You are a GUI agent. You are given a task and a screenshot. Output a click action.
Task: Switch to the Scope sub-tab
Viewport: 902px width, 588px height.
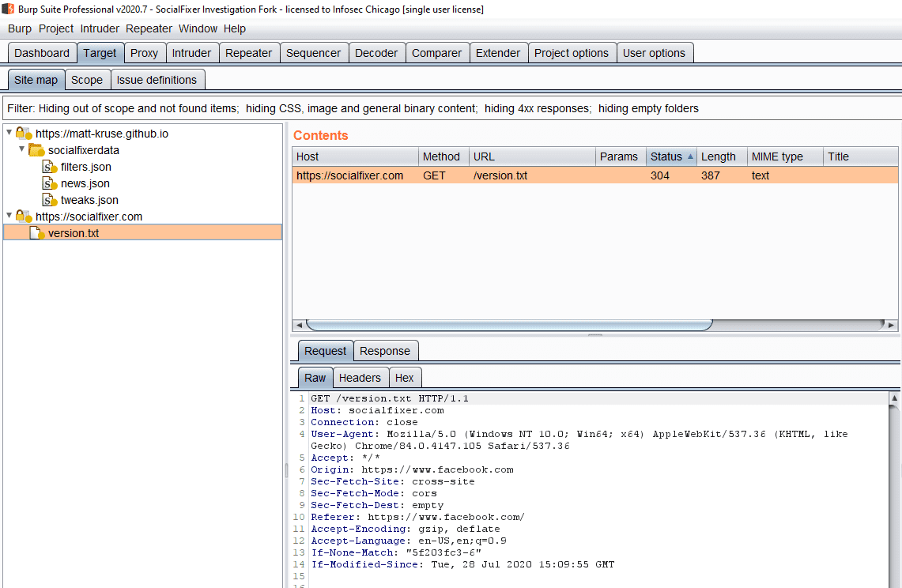[x=87, y=80]
